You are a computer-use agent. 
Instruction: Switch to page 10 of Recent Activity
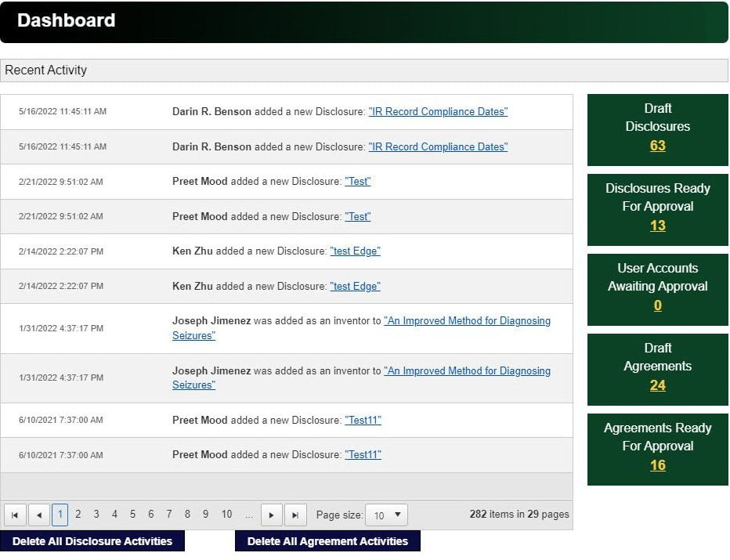(226, 515)
